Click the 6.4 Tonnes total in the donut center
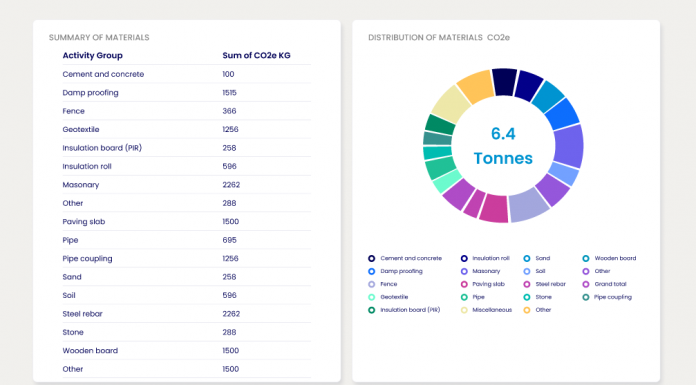Screen dimensions: 696x385 pyautogui.click(x=503, y=146)
